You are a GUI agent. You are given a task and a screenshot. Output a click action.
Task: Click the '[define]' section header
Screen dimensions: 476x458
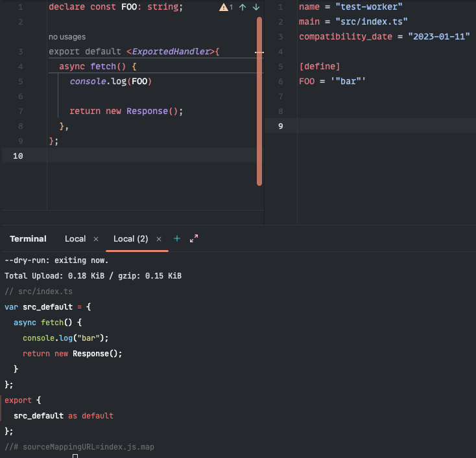tap(319, 67)
